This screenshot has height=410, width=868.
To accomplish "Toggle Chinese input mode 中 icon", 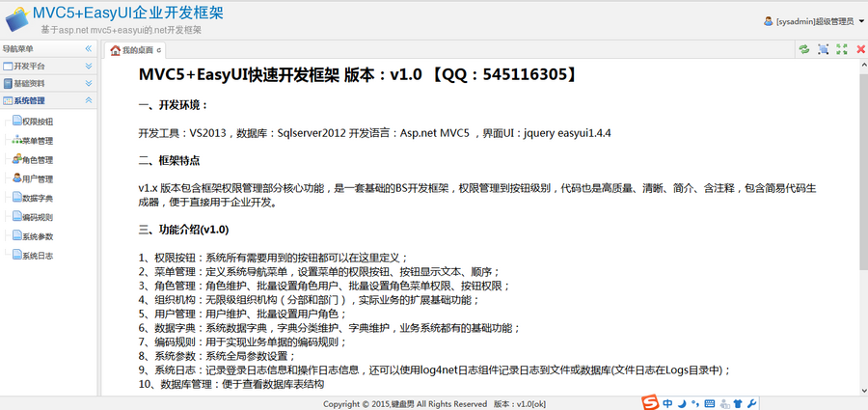I will 668,403.
